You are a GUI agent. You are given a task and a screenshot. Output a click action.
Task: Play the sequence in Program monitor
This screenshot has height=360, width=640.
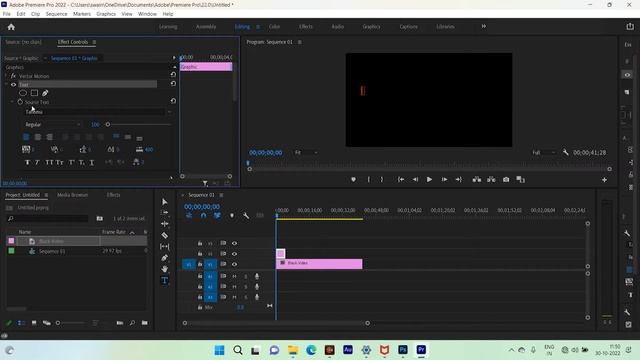429,180
